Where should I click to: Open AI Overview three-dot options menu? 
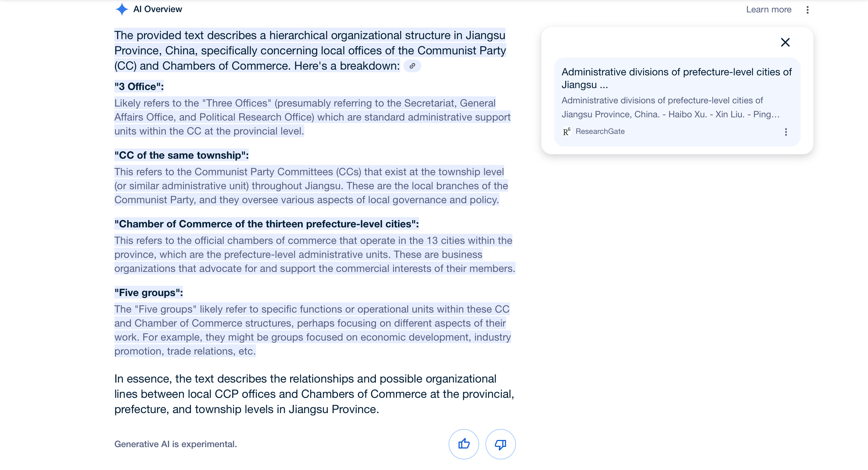click(807, 10)
